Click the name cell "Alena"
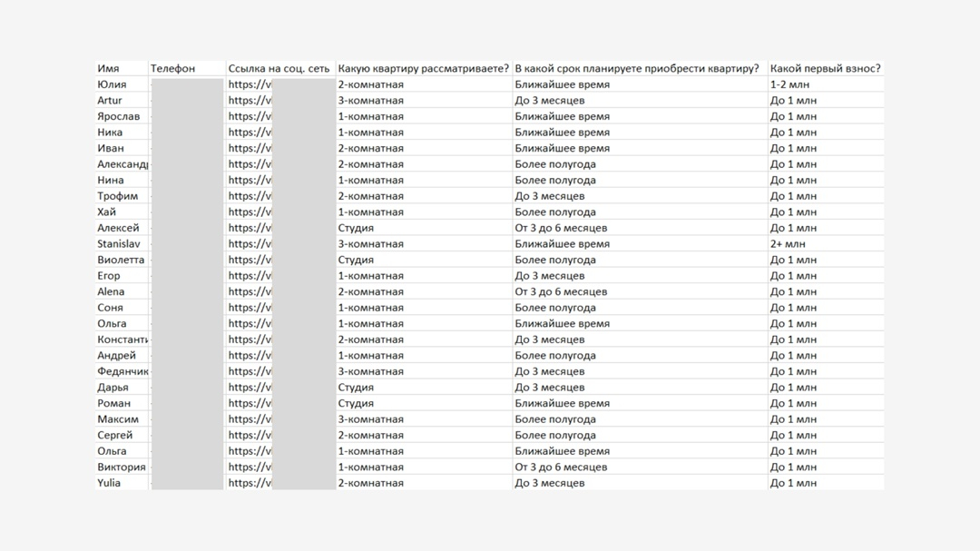This screenshot has width=980, height=551. tap(111, 291)
